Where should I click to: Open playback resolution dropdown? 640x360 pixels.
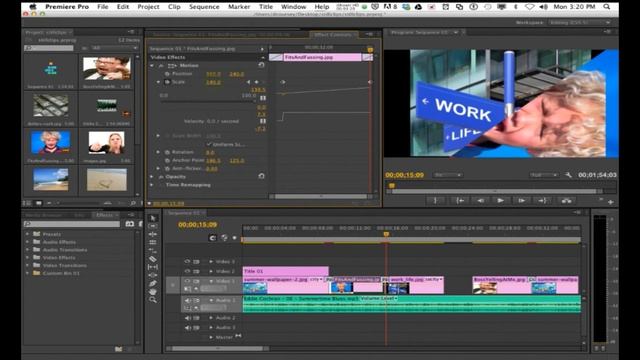tap(544, 175)
